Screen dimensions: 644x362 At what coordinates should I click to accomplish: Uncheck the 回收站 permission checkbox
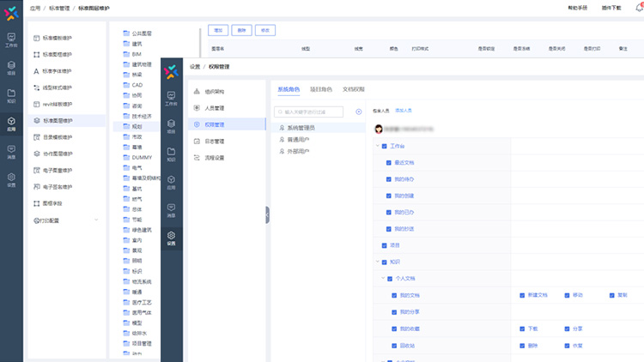point(394,345)
